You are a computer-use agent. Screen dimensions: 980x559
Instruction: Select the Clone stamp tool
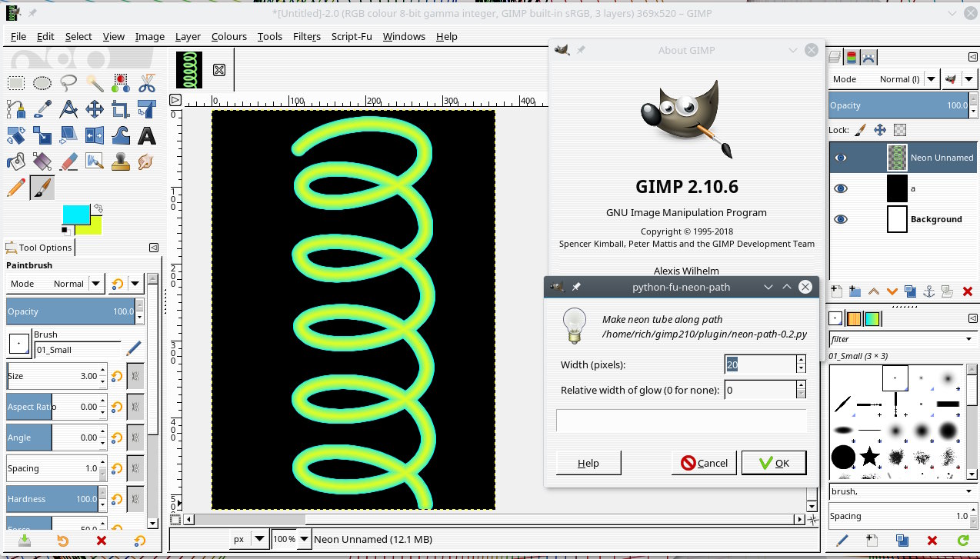(121, 161)
